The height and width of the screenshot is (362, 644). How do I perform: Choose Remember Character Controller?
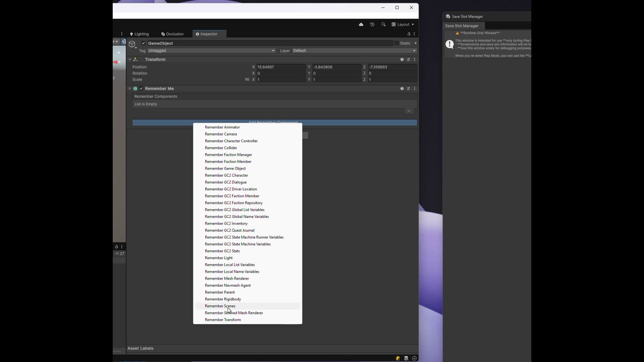[x=248, y=141]
